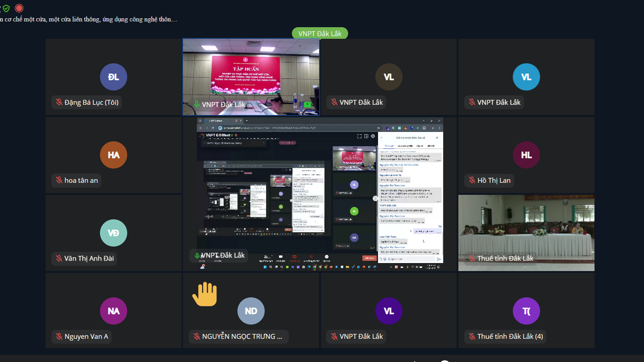Select the green VNPT Đắk Lắk speaker badge

[320, 33]
